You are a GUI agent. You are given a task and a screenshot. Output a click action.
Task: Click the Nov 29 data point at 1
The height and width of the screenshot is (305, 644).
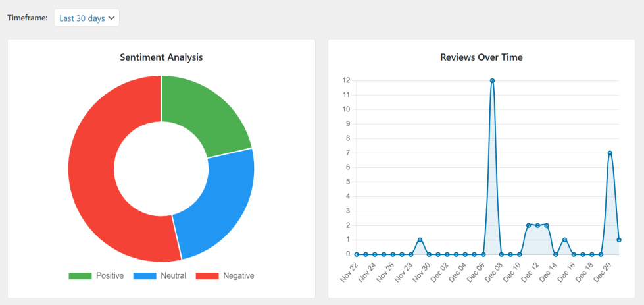420,240
